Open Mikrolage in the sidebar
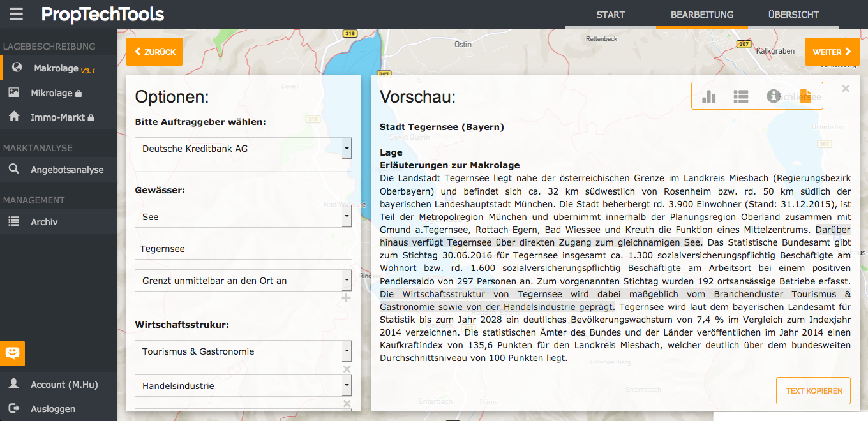 click(58, 93)
